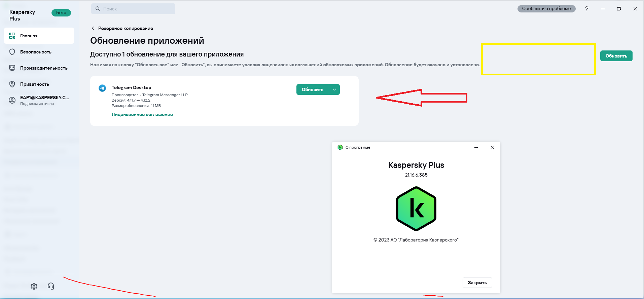The image size is (644, 299).
Task: Click the Бета badge
Action: (61, 13)
